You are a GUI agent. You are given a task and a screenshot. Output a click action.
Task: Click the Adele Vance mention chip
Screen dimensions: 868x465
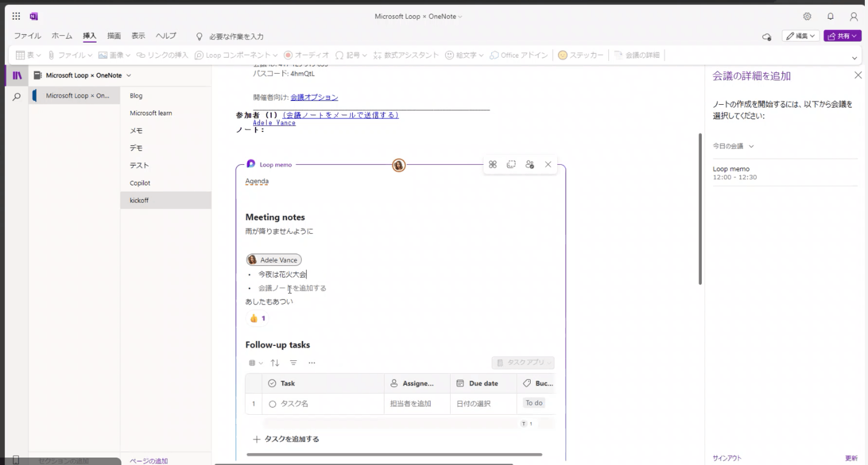pyautogui.click(x=273, y=260)
